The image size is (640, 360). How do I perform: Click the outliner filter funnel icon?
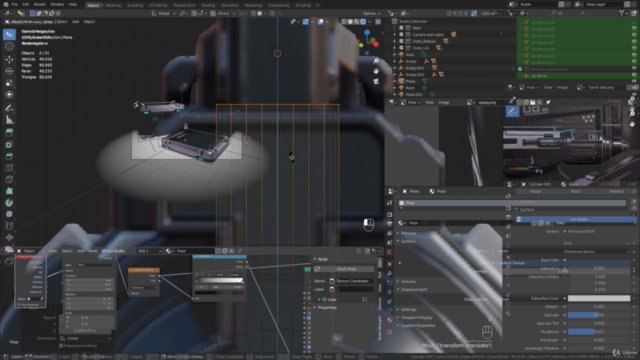click(622, 13)
